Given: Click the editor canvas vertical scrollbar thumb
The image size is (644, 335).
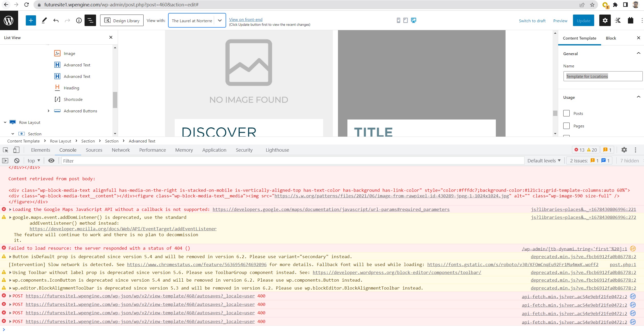Looking at the screenshot, I should [555, 113].
